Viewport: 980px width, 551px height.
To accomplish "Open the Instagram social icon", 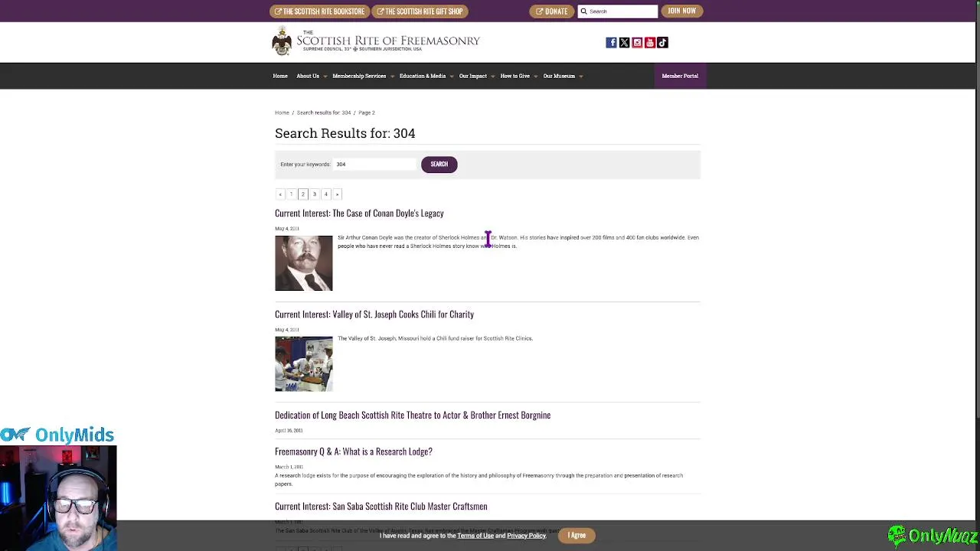I will [x=637, y=43].
